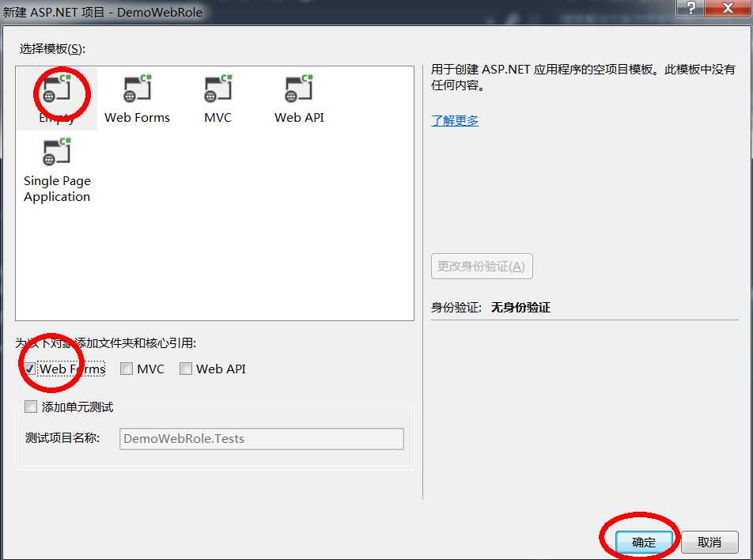Cancel the dialog with 取消

tap(709, 543)
